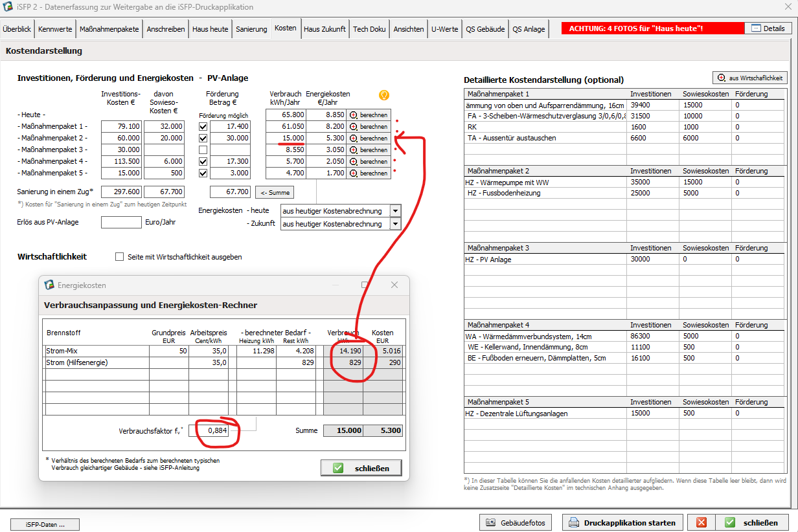Image resolution: width=798 pixels, height=532 pixels.
Task: Enable Förderung checkbox for Maßnahmenpaket 3
Action: 203,150
